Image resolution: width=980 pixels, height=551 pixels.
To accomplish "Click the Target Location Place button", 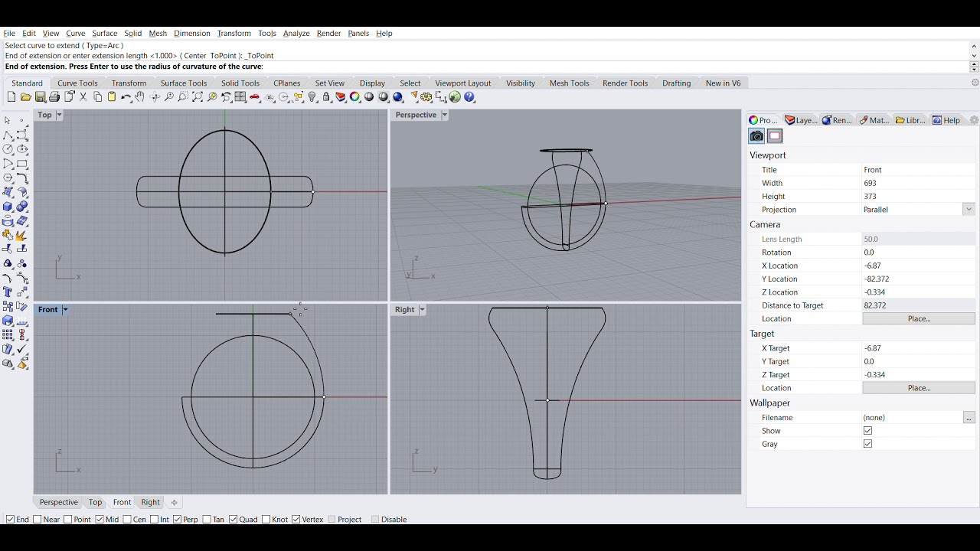I will coord(919,388).
